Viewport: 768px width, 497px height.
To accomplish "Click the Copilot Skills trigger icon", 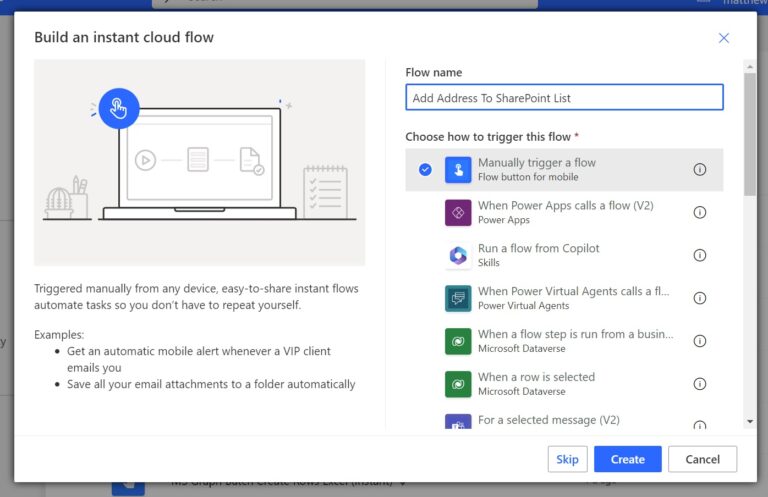I will 458,256.
